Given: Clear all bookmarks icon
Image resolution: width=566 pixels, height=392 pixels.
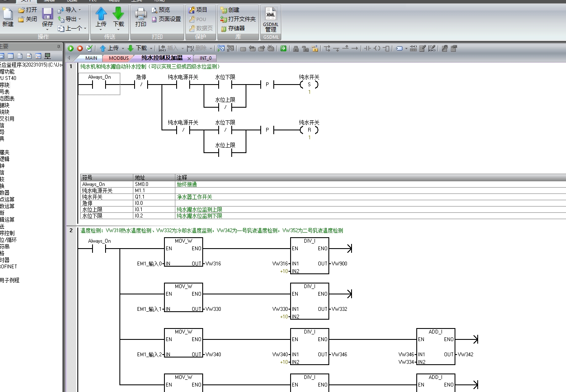Looking at the screenshot, I should click(271, 48).
